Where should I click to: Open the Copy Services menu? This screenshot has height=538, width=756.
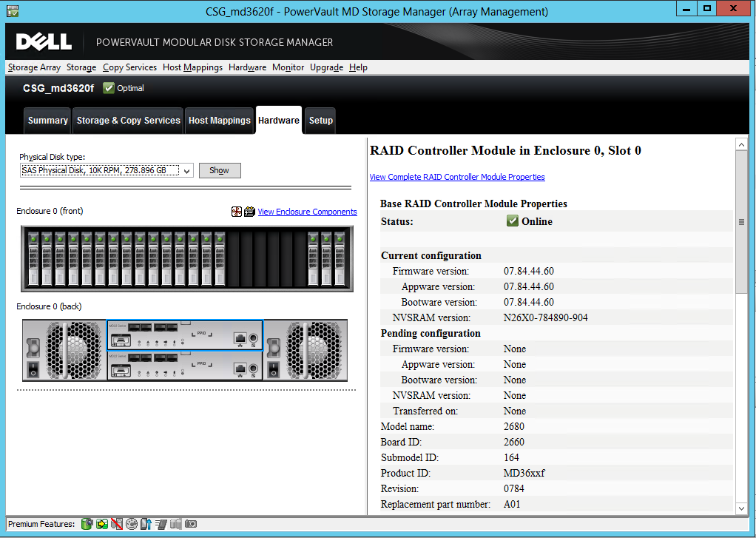pos(129,67)
